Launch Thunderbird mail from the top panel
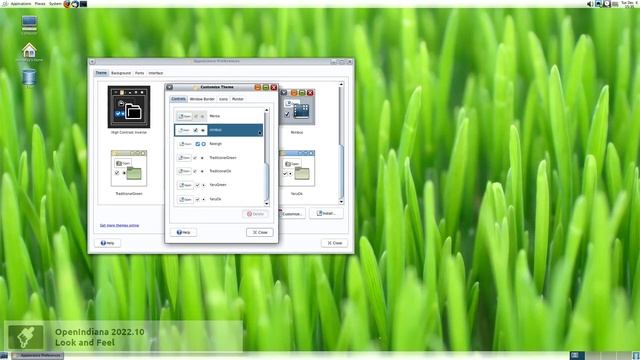This screenshot has height=360, width=640. pyautogui.click(x=75, y=4)
